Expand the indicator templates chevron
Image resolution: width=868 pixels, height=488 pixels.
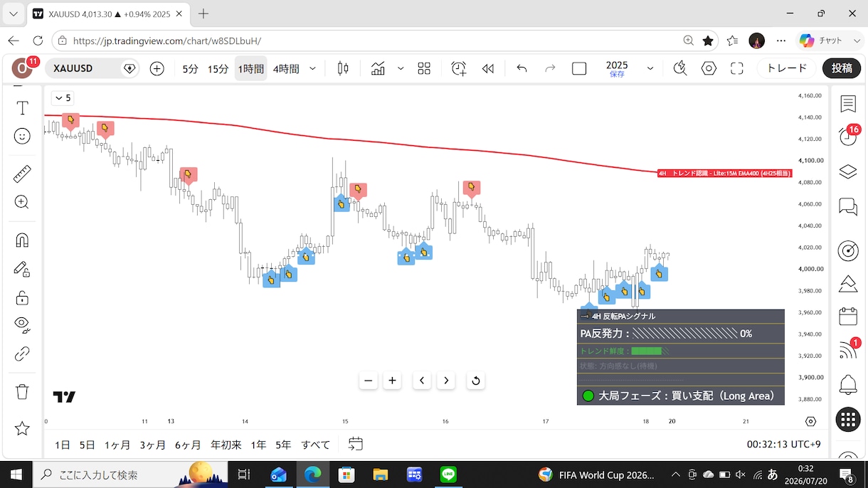click(401, 68)
